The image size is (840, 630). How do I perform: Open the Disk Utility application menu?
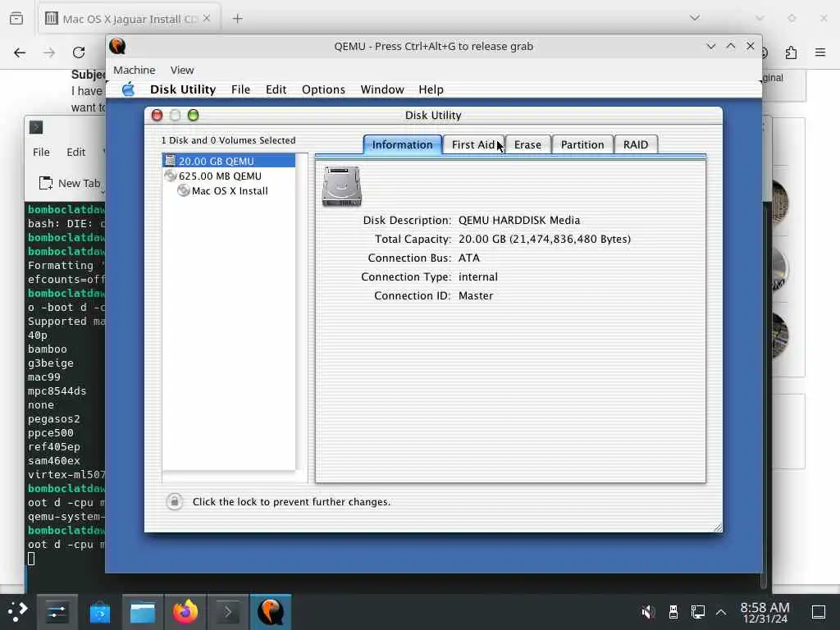(183, 89)
